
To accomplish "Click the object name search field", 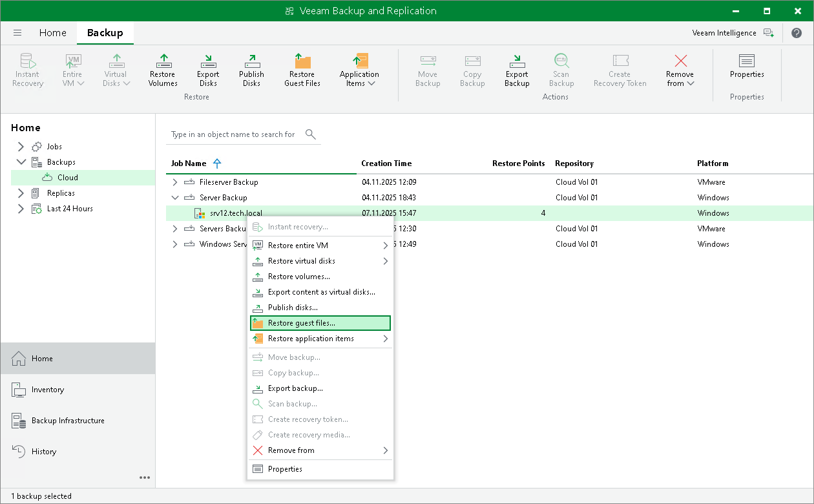I will point(233,134).
